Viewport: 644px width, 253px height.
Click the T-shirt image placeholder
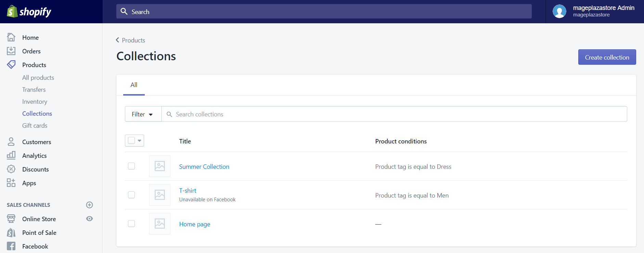(160, 195)
